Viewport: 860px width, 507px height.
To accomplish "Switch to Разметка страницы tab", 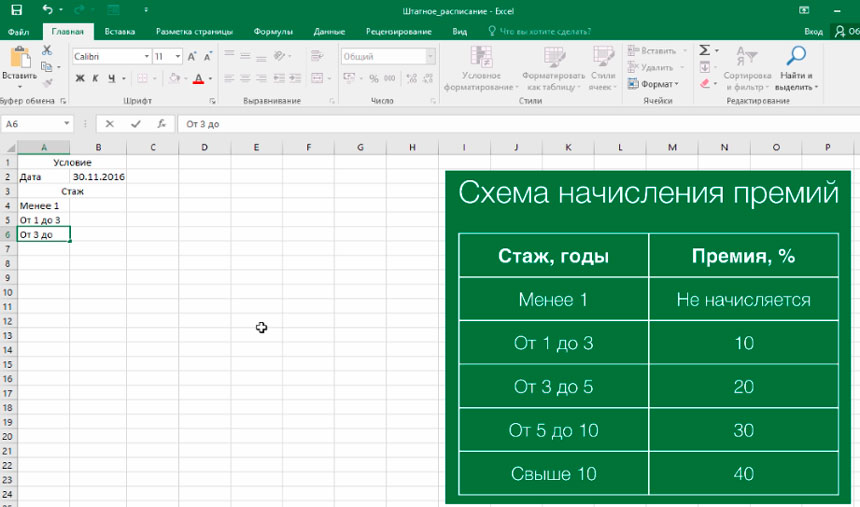I will 194,31.
